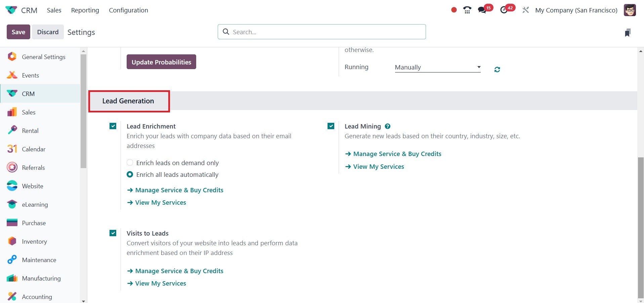The width and height of the screenshot is (644, 303).
Task: Open the user avatar menu
Action: [630, 10]
